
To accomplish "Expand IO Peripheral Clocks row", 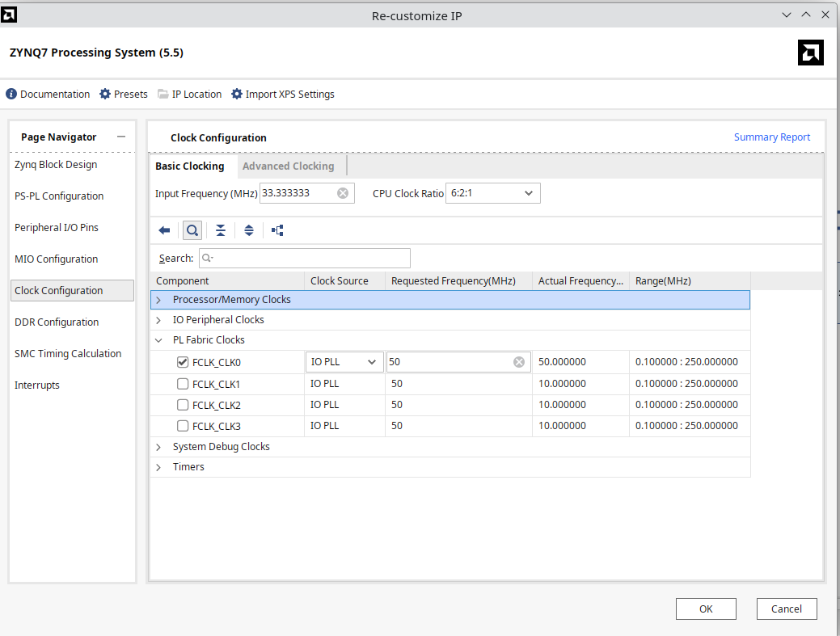I will tap(158, 320).
